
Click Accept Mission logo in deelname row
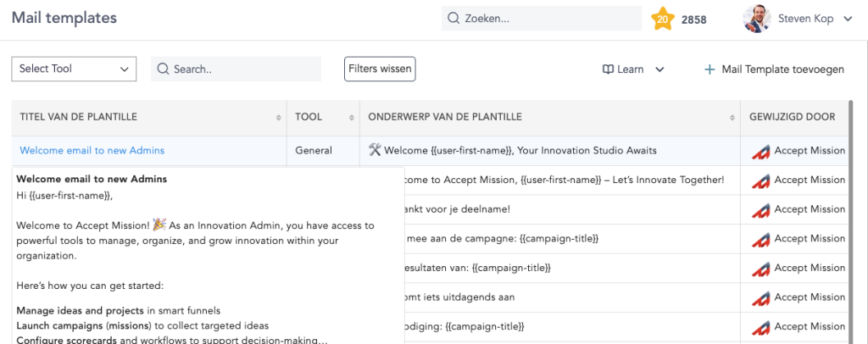tap(761, 209)
